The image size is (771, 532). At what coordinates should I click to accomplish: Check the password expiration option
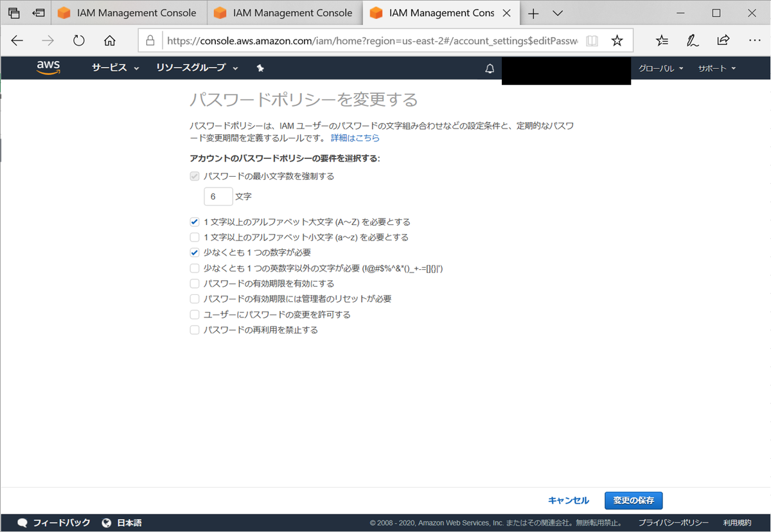pyautogui.click(x=194, y=283)
